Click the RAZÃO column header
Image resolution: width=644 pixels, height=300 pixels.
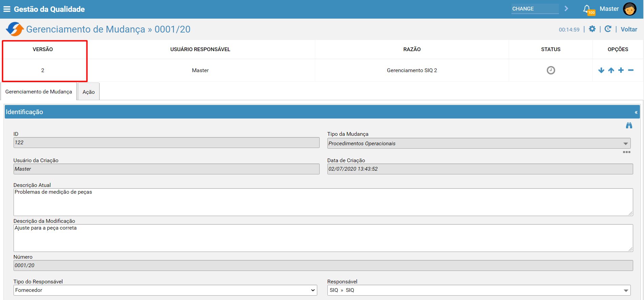[412, 49]
